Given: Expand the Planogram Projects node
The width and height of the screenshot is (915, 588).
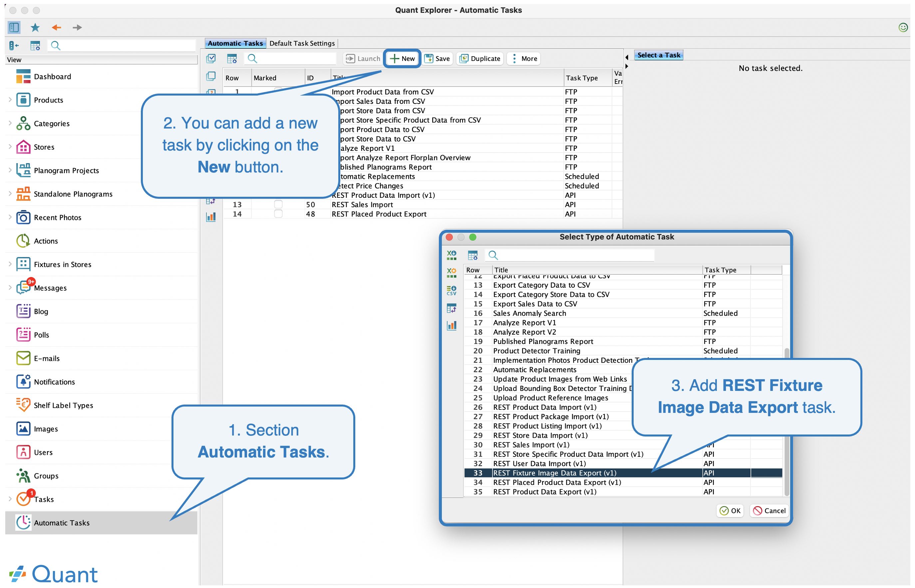Looking at the screenshot, I should [10, 170].
